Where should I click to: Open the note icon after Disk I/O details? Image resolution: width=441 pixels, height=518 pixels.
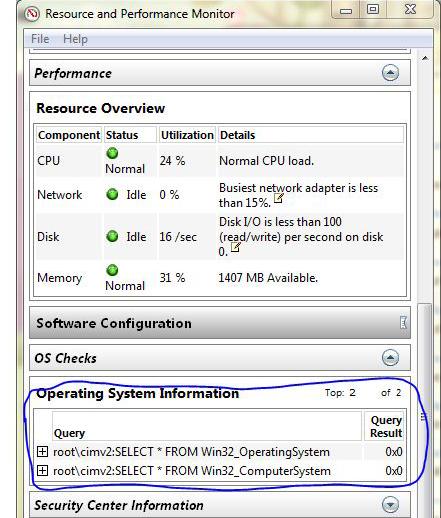click(x=235, y=247)
